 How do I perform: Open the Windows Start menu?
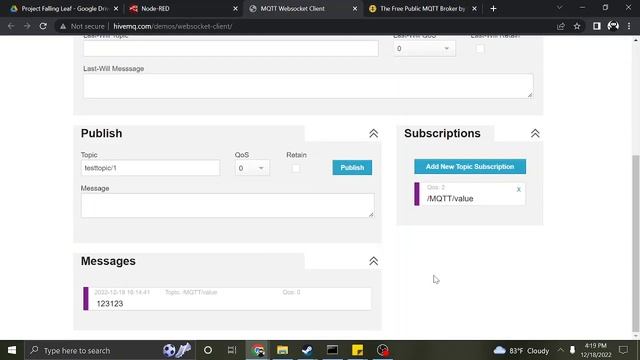12,350
